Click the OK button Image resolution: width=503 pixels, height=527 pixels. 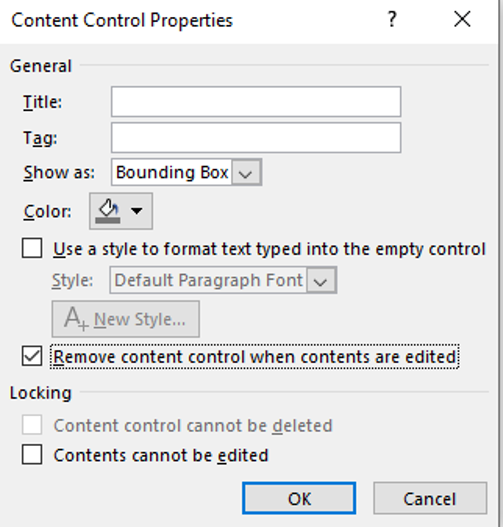click(299, 498)
